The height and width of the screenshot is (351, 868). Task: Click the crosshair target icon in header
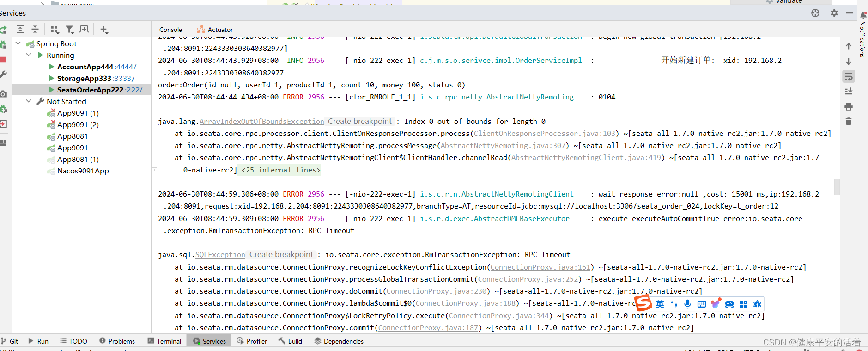815,13
